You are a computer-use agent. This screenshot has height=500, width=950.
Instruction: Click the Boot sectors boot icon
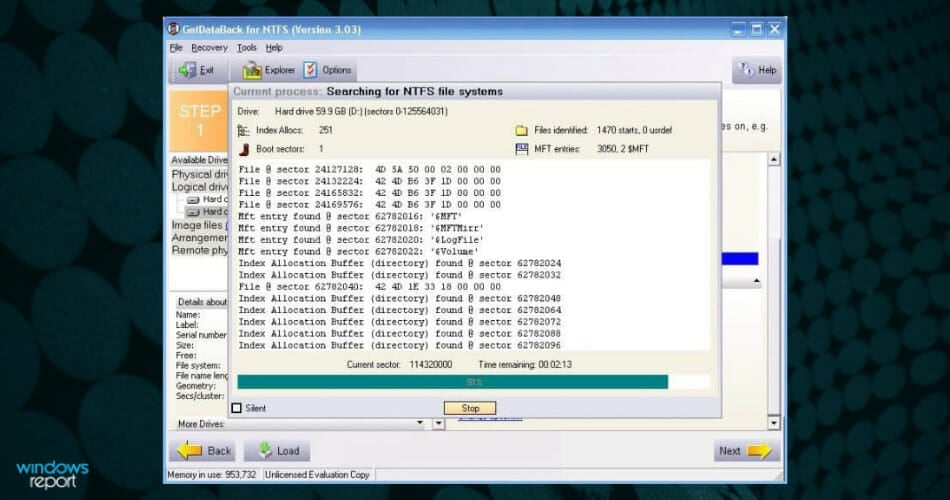[244, 149]
